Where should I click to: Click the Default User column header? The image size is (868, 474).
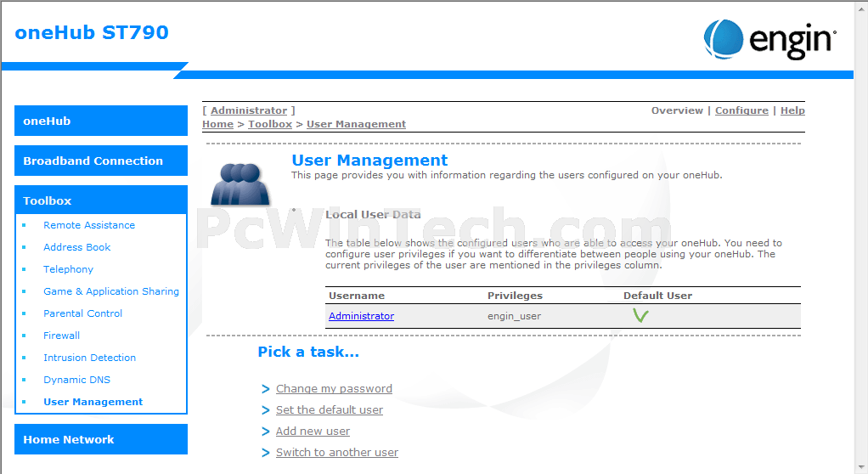(x=657, y=296)
